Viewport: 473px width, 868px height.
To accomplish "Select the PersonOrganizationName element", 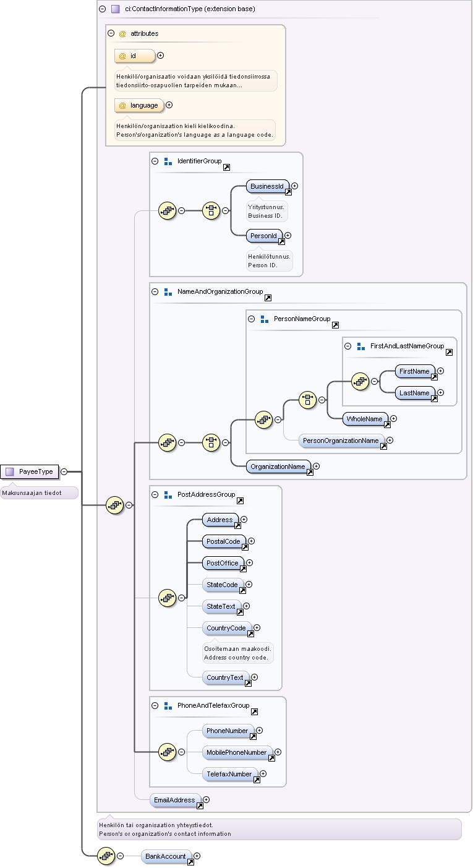I will (342, 441).
